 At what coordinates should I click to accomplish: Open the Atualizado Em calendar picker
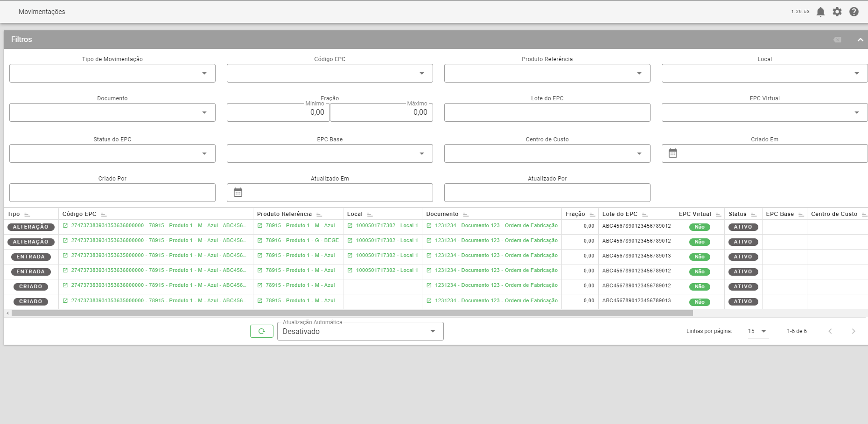coord(238,192)
